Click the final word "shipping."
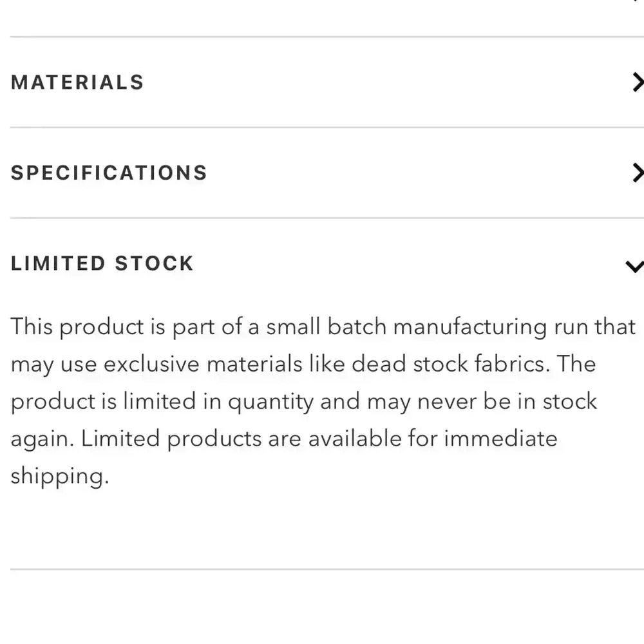Screen dimensions: 644x644 click(x=57, y=477)
